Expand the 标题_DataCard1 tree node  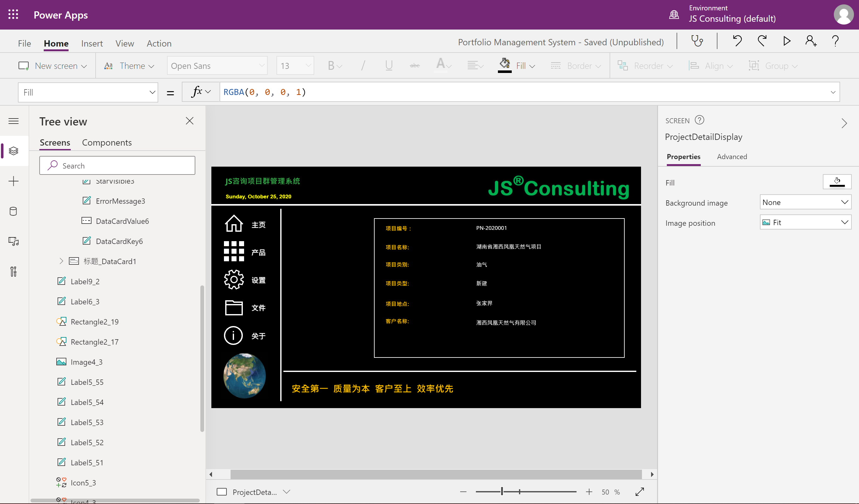61,261
